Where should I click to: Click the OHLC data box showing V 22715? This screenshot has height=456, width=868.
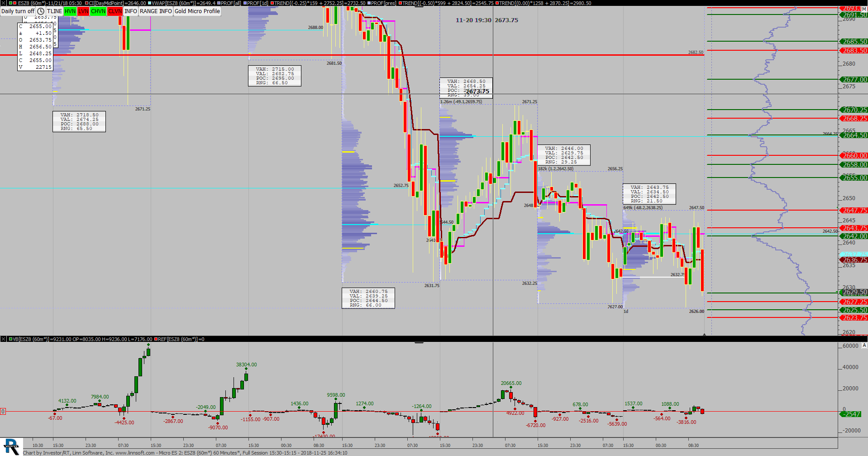click(x=35, y=47)
